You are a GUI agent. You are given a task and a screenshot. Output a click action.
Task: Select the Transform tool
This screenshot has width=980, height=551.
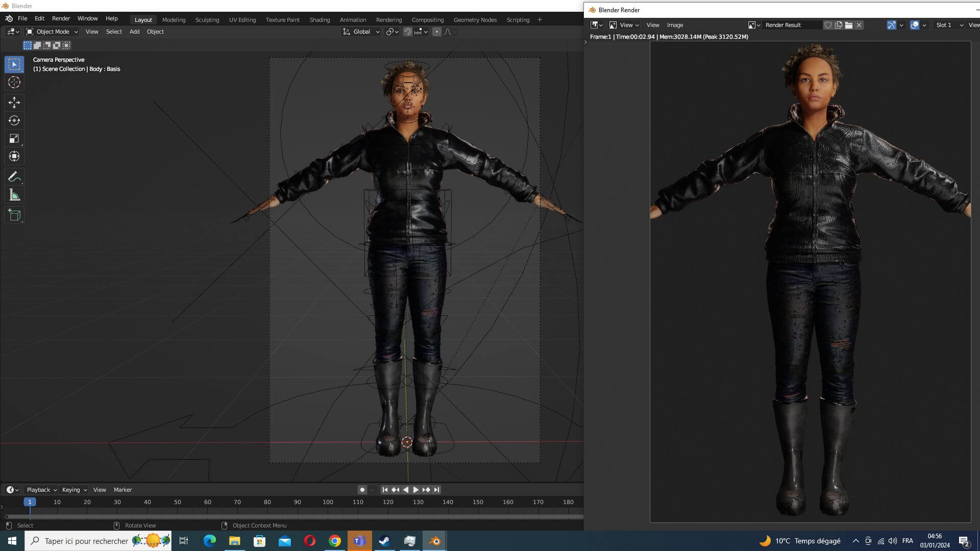tap(14, 156)
